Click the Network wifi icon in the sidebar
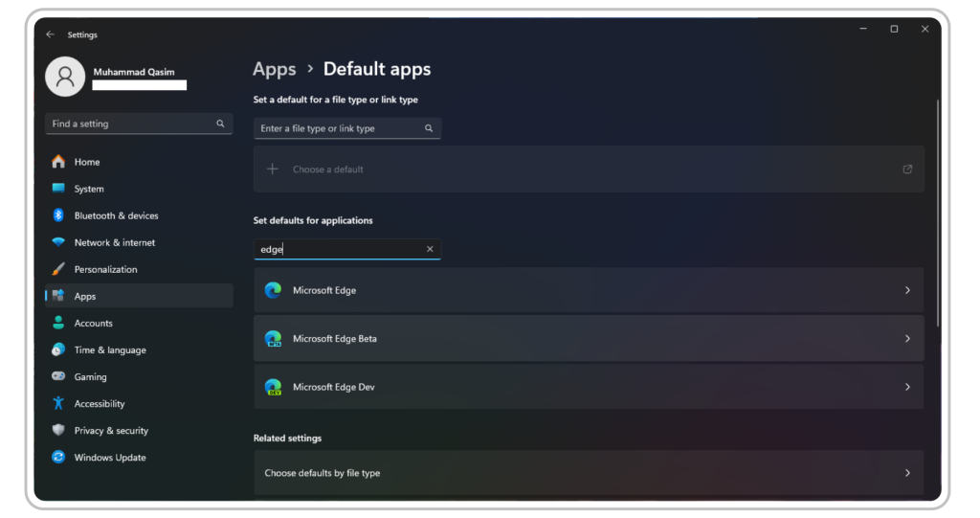Screen dimensions: 980x518 coord(58,242)
